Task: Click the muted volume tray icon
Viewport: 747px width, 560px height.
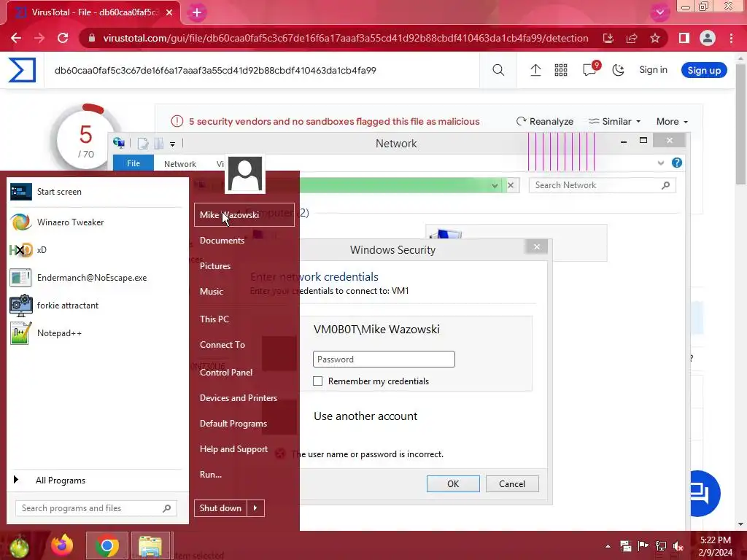Action: 678,546
